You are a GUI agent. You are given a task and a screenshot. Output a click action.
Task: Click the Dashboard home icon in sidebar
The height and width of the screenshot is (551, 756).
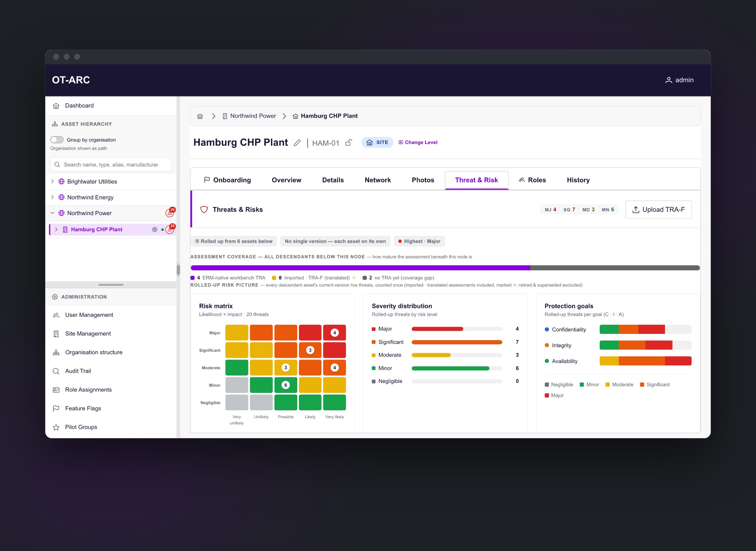56,106
